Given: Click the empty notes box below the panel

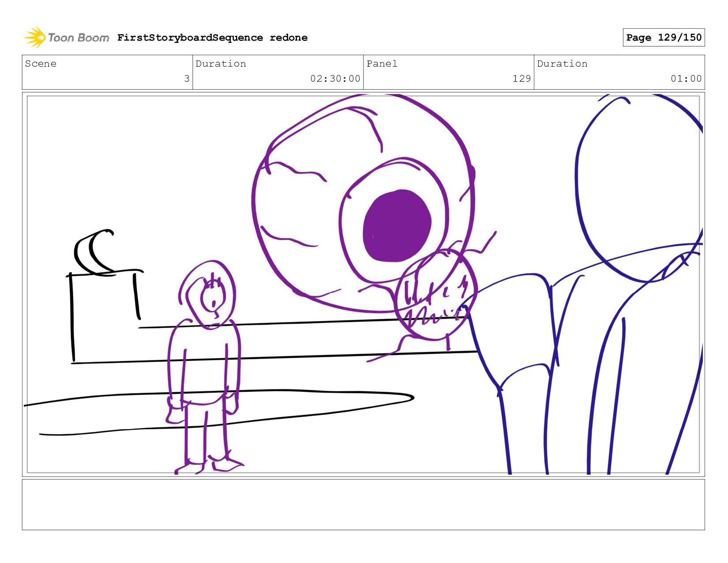Looking at the screenshot, I should 364,505.
